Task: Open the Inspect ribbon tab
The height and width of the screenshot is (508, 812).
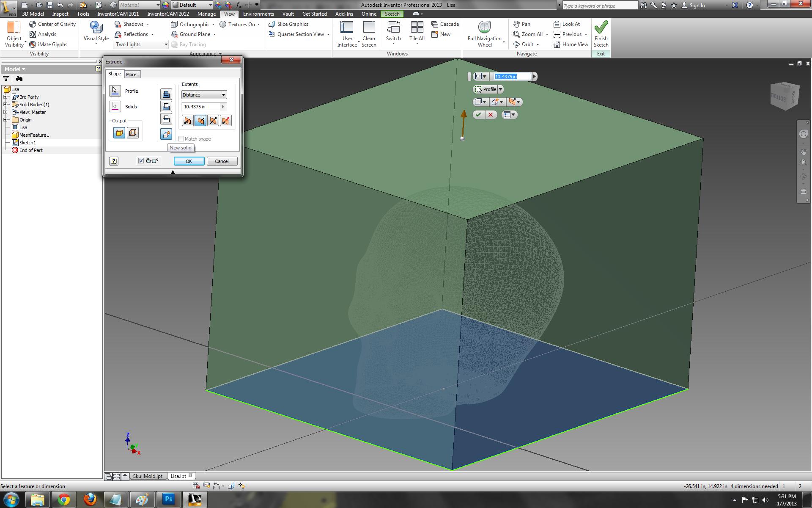Action: [x=60, y=14]
